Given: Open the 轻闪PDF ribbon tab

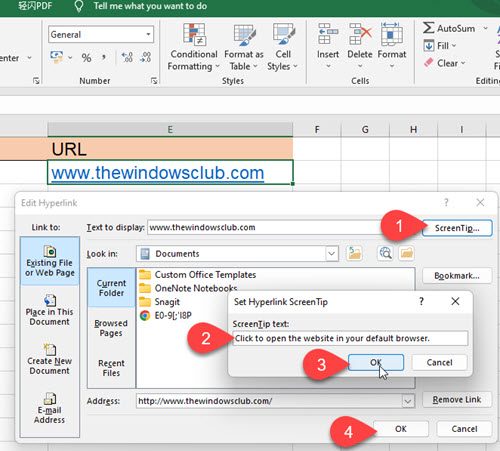Looking at the screenshot, I should pyautogui.click(x=35, y=6).
